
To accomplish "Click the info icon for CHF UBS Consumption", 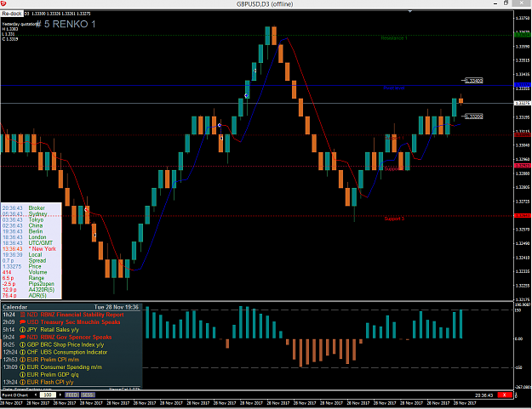I will (22, 352).
